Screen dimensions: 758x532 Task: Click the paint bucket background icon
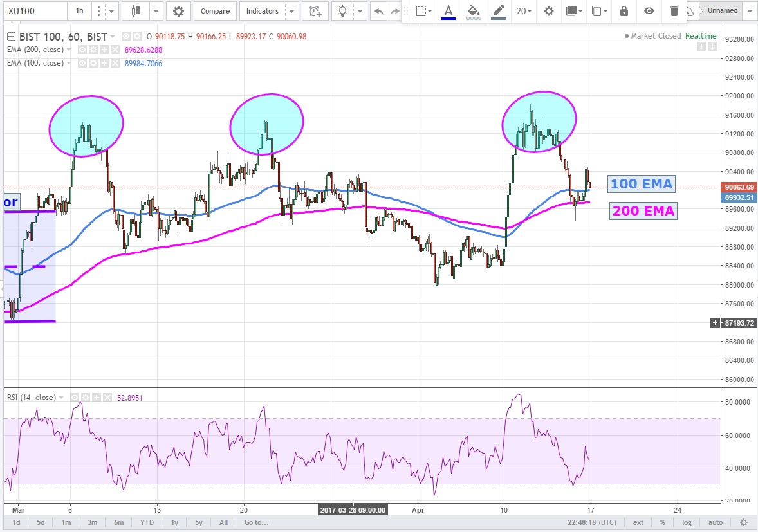point(473,11)
